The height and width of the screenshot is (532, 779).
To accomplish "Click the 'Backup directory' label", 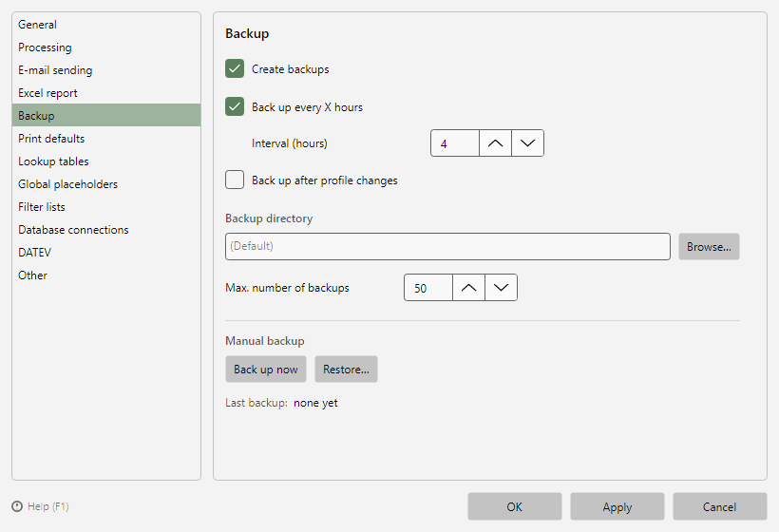I will (269, 218).
